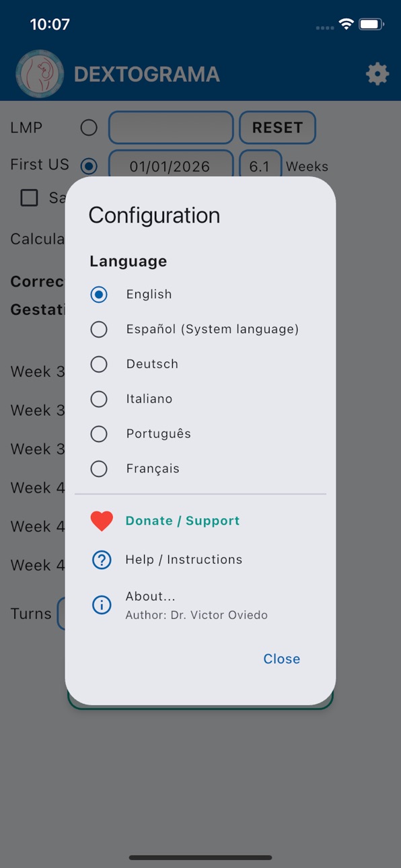This screenshot has width=401, height=868.
Task: Tap the battery status icon
Action: (x=371, y=25)
